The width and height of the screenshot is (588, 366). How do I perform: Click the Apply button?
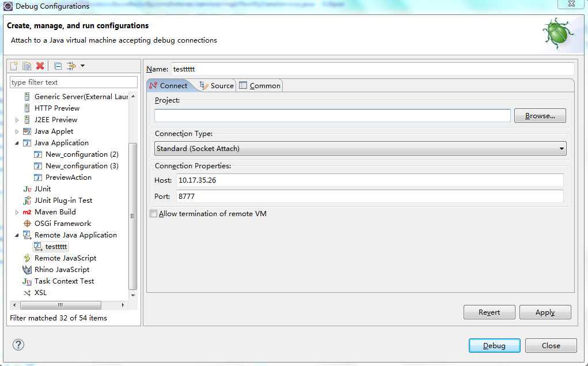tap(545, 312)
